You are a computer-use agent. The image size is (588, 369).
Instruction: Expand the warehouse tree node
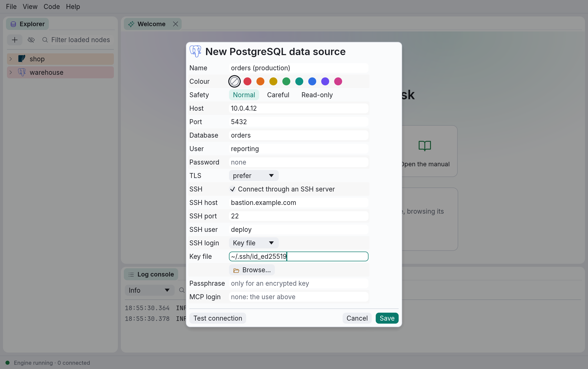[x=11, y=72]
